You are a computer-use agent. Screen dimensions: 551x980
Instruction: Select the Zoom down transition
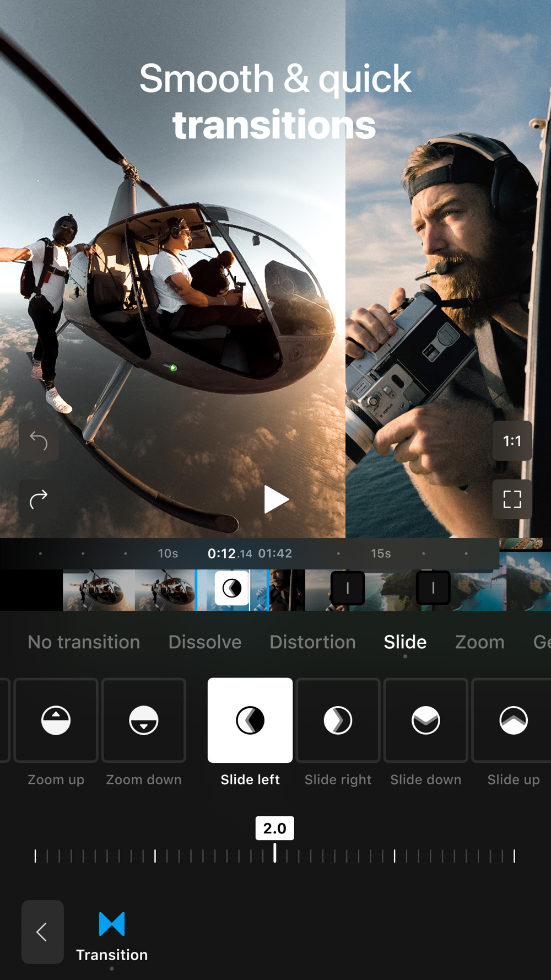(144, 720)
